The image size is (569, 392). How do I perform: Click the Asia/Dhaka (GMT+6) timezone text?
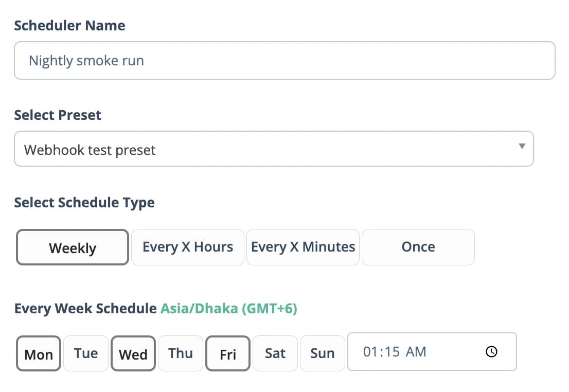(228, 309)
